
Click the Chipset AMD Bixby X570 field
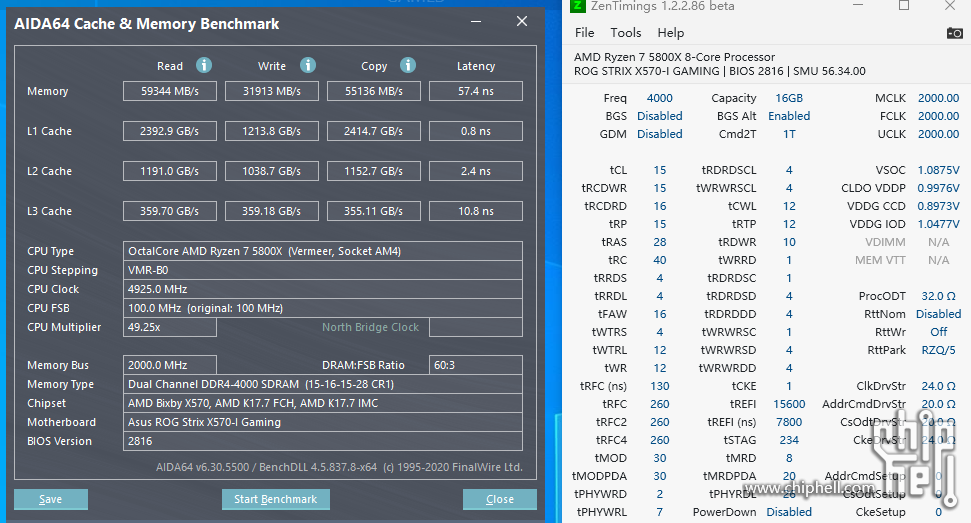point(323,403)
